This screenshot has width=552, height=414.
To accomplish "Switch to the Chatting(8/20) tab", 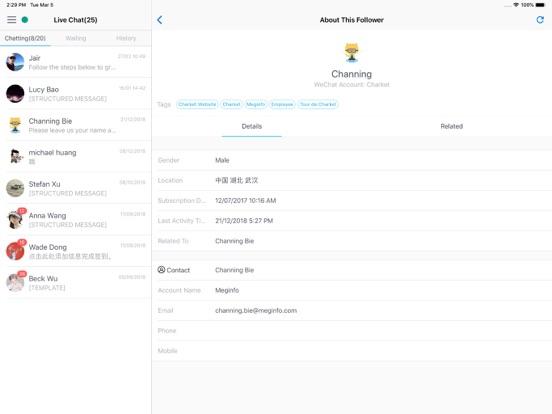I will [x=25, y=38].
